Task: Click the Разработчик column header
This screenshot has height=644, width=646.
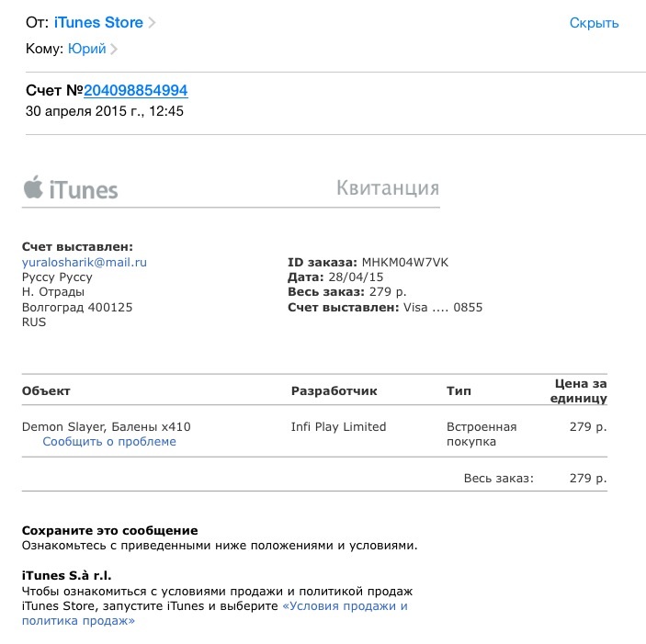Action: pyautogui.click(x=334, y=391)
